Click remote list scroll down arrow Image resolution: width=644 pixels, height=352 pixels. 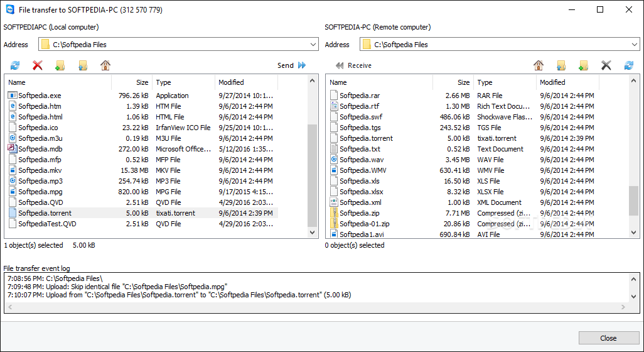click(x=634, y=233)
